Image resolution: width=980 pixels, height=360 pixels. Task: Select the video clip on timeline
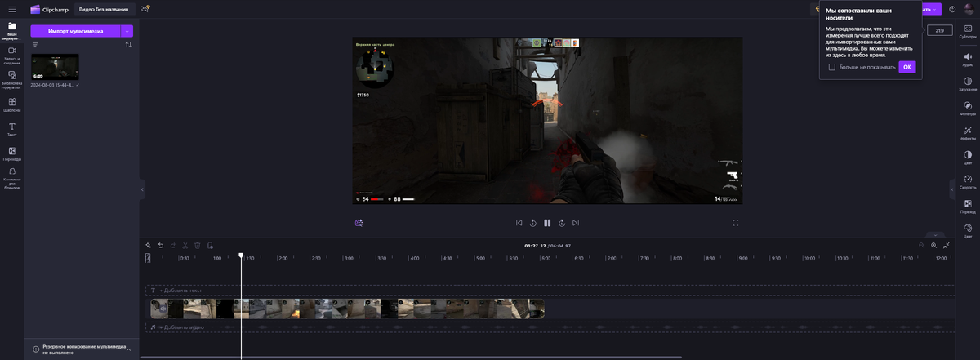[347, 309]
